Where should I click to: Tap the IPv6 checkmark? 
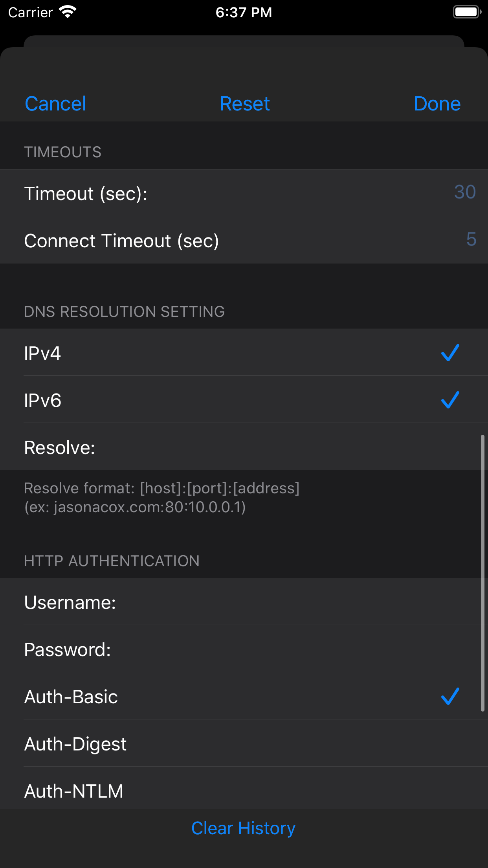tap(450, 400)
